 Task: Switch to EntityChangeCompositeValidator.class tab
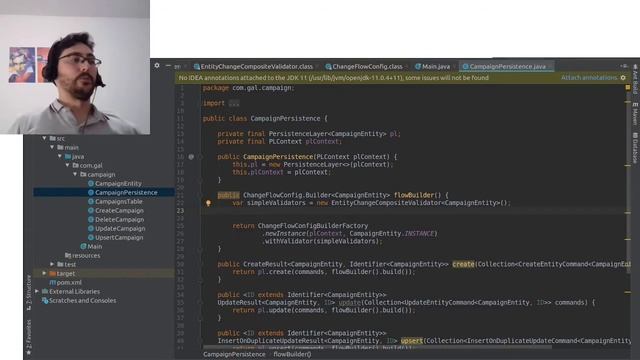(257, 67)
